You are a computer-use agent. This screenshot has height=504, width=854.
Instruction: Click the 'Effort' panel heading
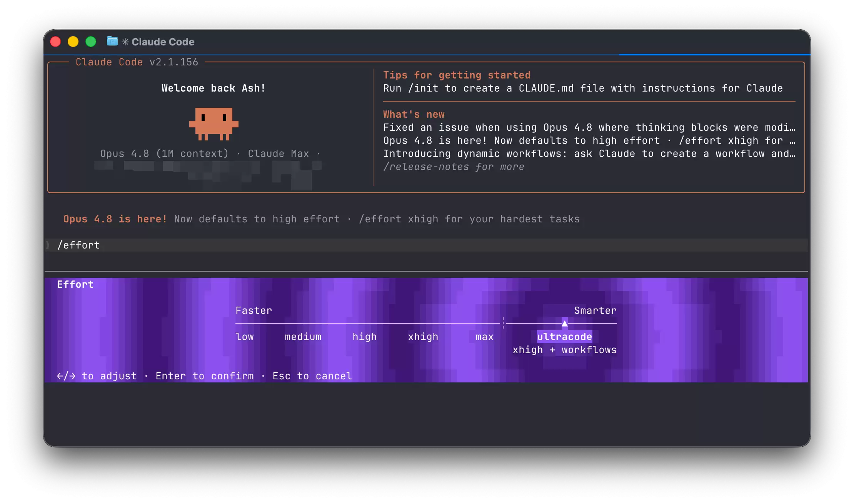(x=75, y=284)
